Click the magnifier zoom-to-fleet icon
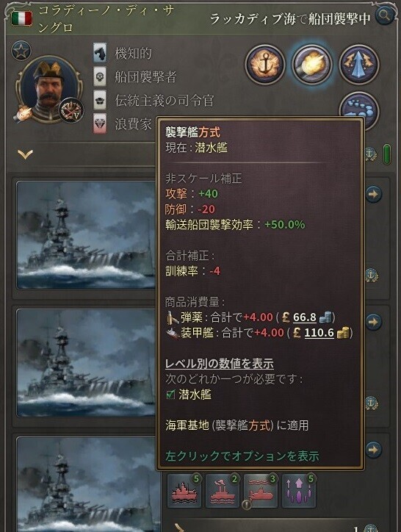The image size is (401, 532). click(x=385, y=15)
